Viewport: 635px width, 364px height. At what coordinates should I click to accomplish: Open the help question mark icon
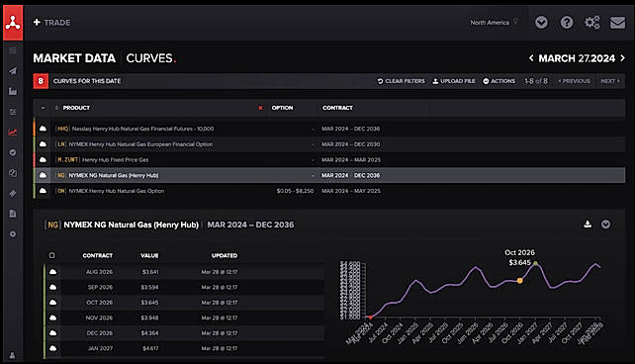567,23
